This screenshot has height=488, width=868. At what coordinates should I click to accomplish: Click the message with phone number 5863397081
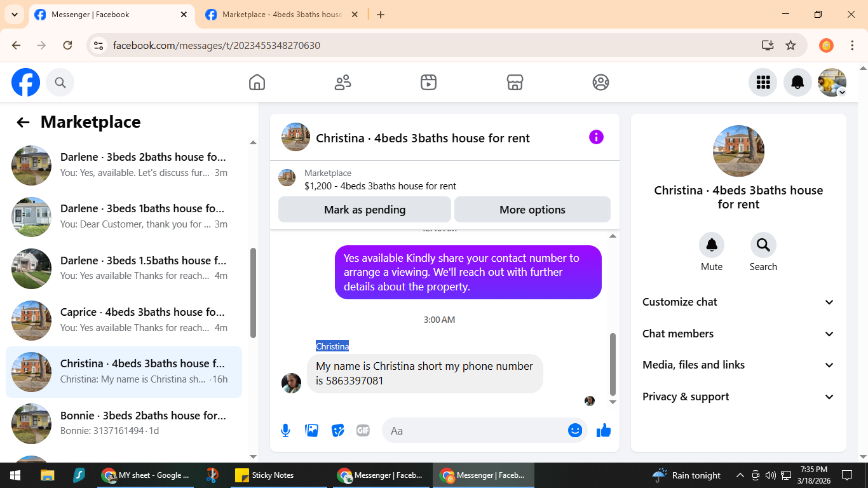(x=425, y=374)
